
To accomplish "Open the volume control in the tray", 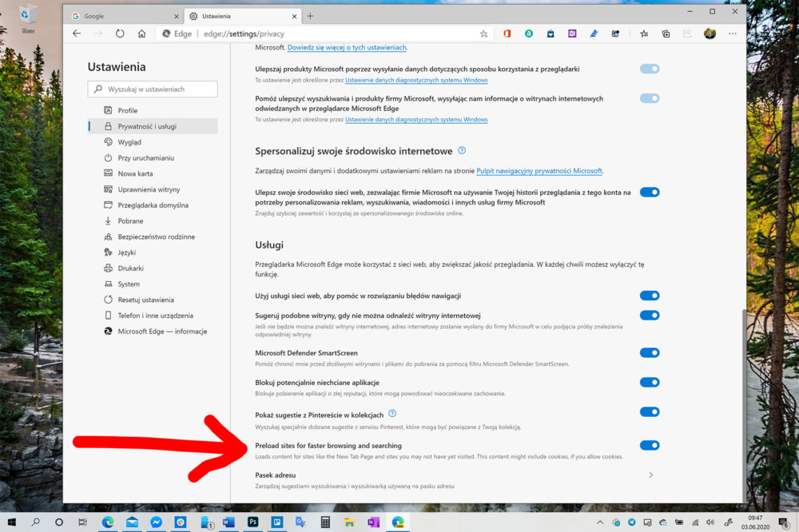I will tap(711, 522).
